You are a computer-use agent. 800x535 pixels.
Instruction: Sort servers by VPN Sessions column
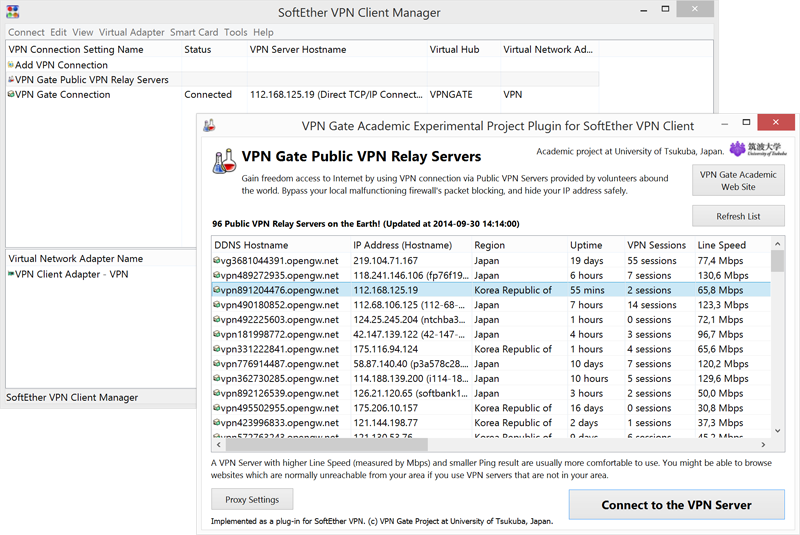pos(660,245)
